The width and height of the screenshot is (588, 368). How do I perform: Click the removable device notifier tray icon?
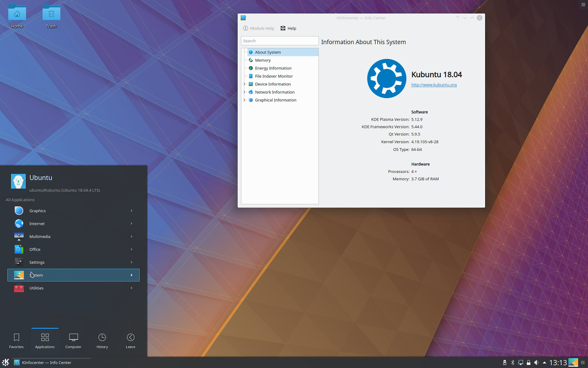[x=505, y=362]
